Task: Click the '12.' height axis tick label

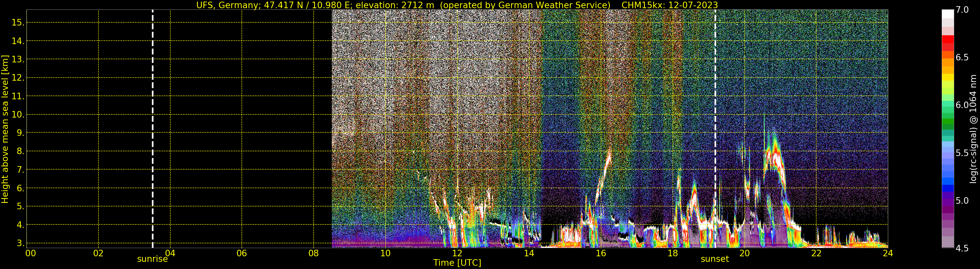Action: pos(18,78)
